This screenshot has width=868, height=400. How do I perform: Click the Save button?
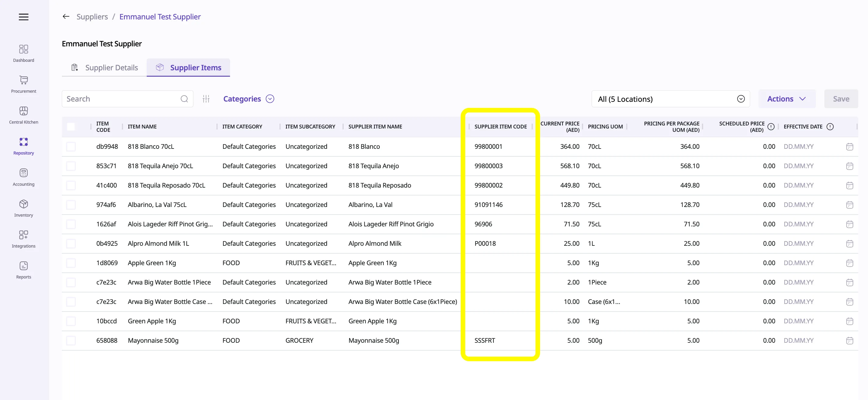(x=841, y=99)
